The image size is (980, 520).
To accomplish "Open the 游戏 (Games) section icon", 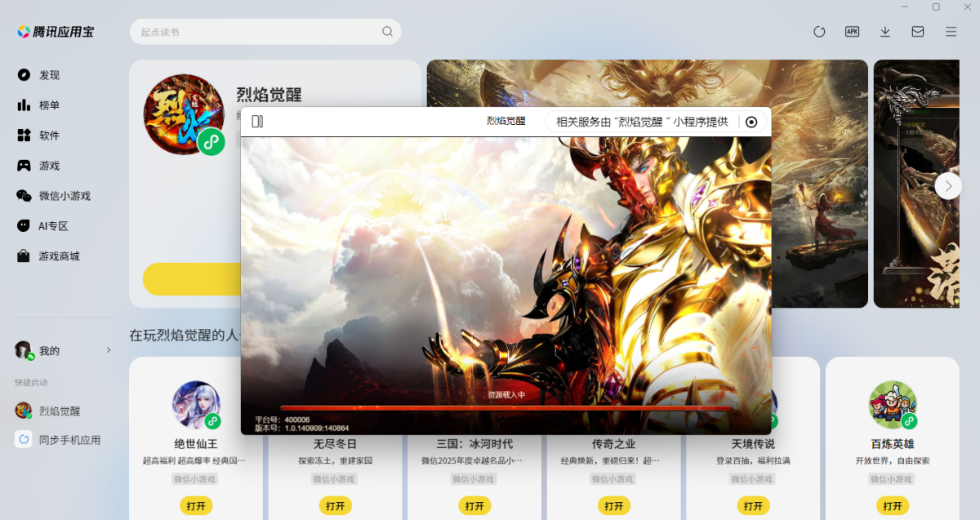I will [25, 165].
